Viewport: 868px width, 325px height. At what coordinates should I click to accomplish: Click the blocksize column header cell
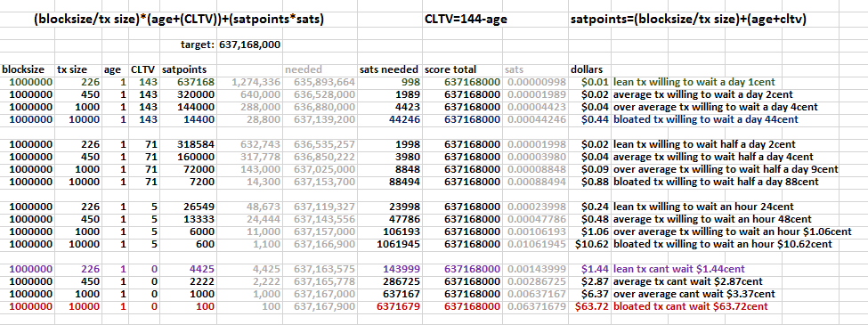click(27, 70)
